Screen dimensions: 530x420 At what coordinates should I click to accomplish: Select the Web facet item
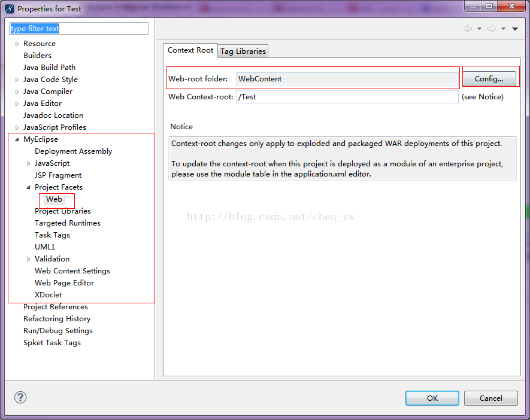pyautogui.click(x=54, y=199)
